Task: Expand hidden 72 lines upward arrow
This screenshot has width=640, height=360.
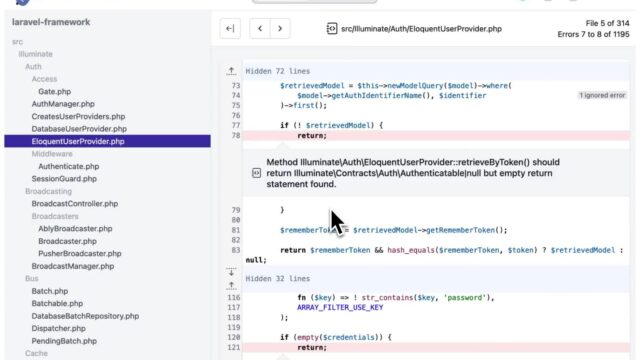Action: [231, 71]
